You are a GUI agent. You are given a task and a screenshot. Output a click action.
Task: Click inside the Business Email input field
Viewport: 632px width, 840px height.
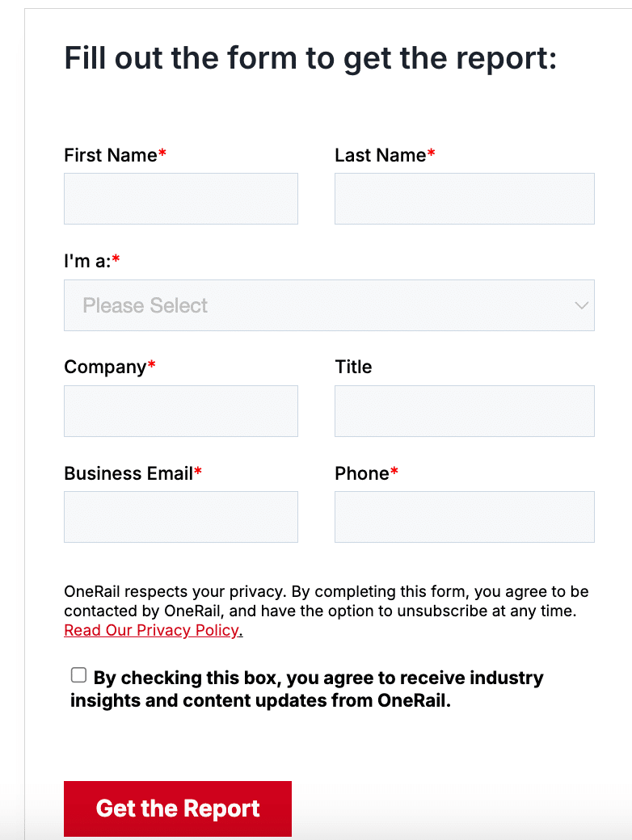[x=180, y=517]
